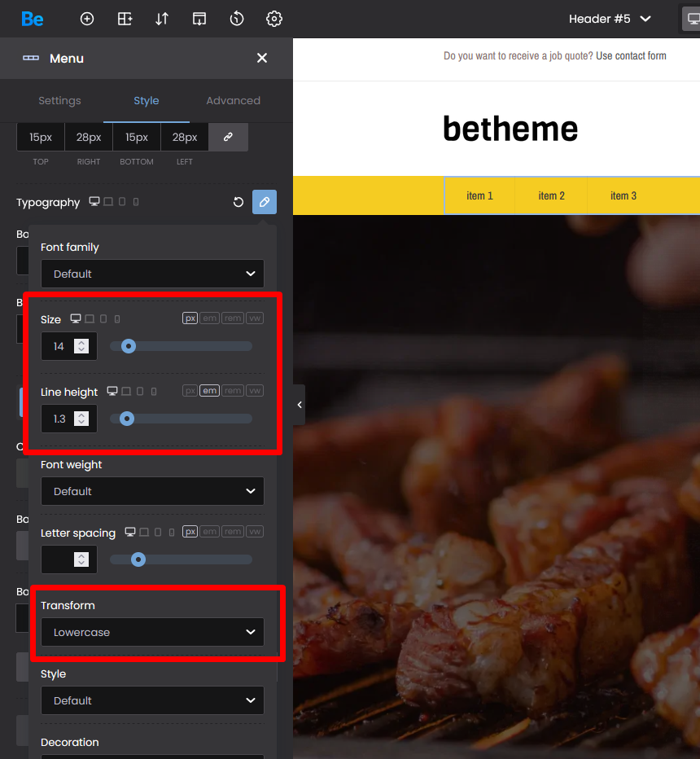The width and height of the screenshot is (700, 759).
Task: Click the Size value stepper arrows
Action: tap(81, 346)
